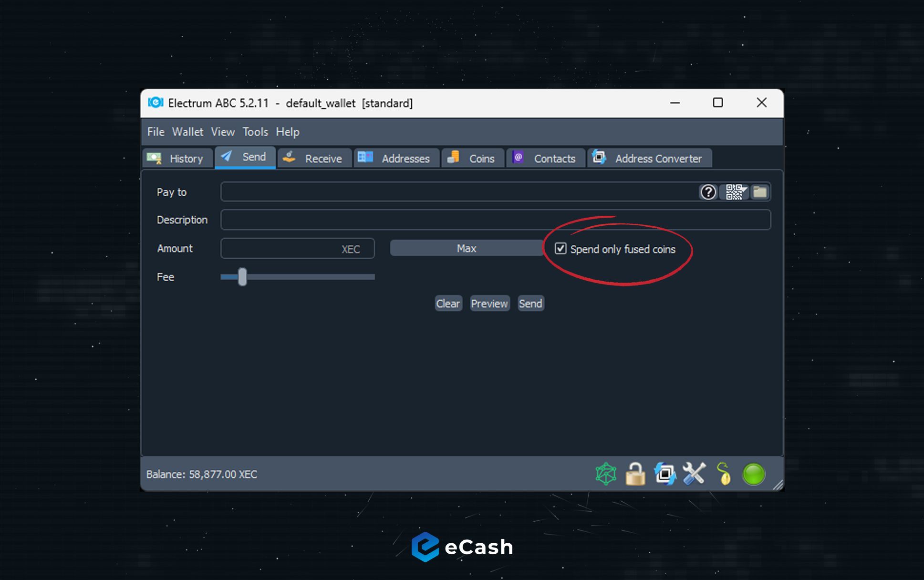Viewport: 924px width, 580px height.
Task: Open file via folder icon in Pay to
Action: (x=759, y=192)
